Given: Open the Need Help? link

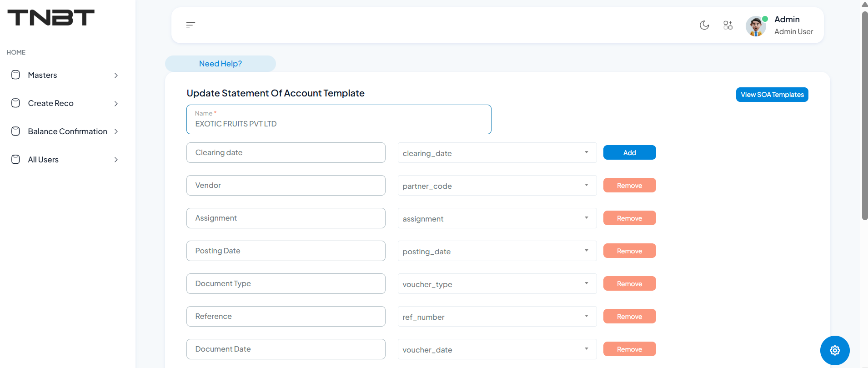Looking at the screenshot, I should point(221,64).
